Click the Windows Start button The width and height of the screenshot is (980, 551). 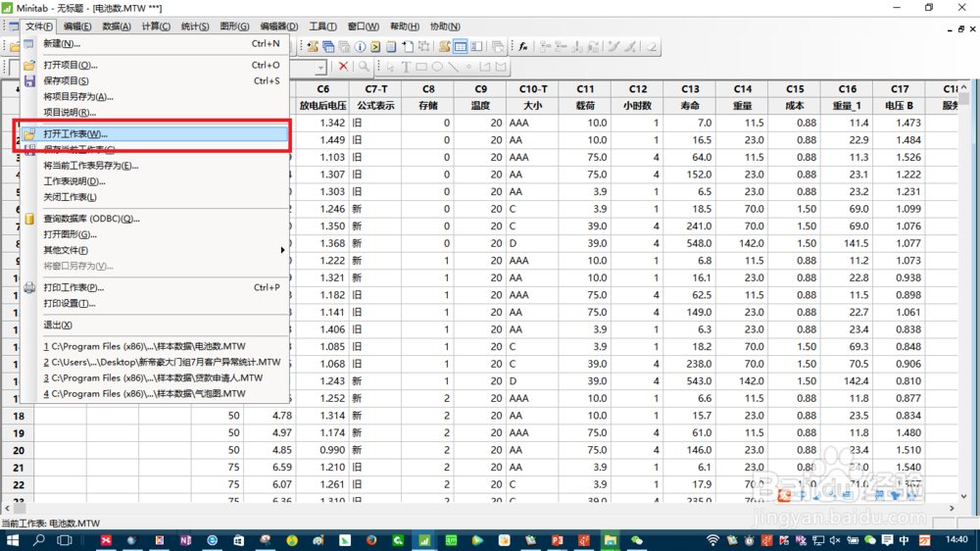click(x=13, y=540)
